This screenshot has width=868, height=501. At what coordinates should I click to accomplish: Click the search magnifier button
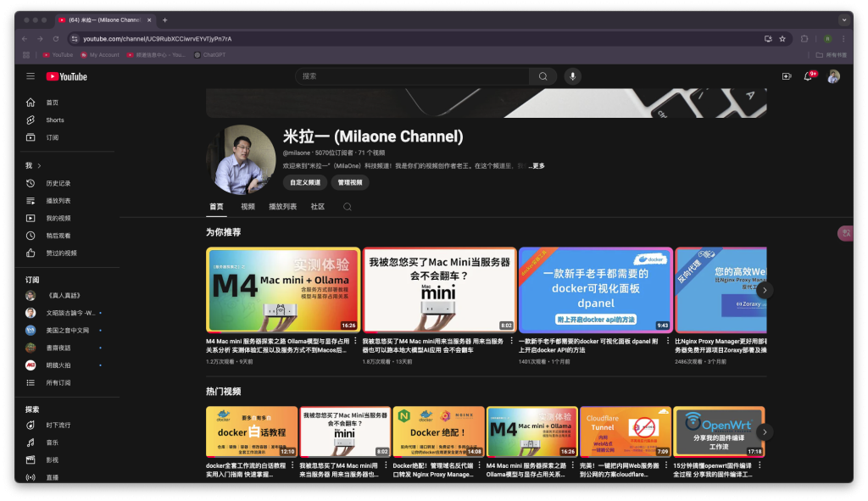[x=542, y=76]
